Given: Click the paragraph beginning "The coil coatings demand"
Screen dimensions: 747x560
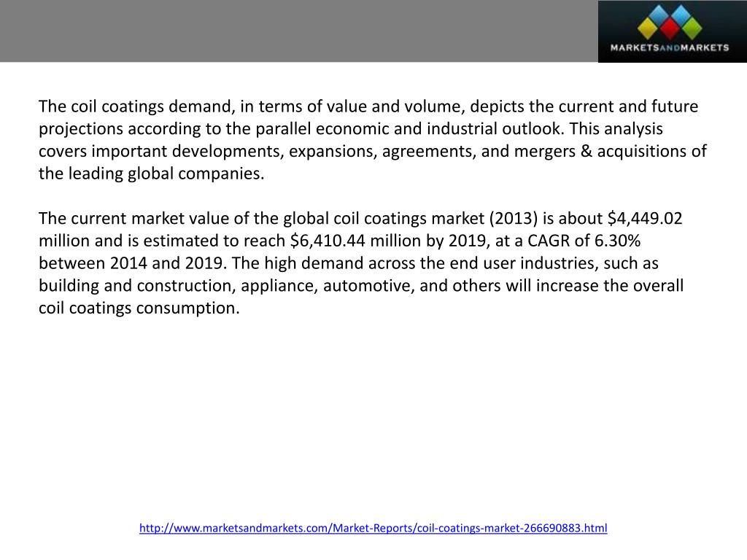Looking at the screenshot, I should [x=373, y=139].
